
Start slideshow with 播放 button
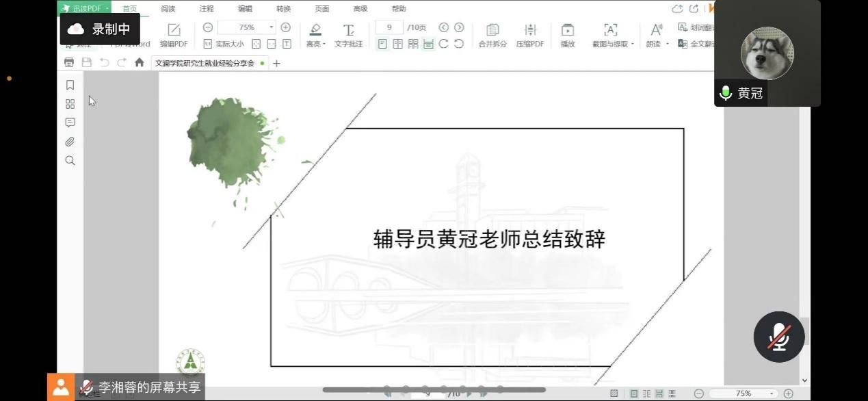(x=568, y=35)
